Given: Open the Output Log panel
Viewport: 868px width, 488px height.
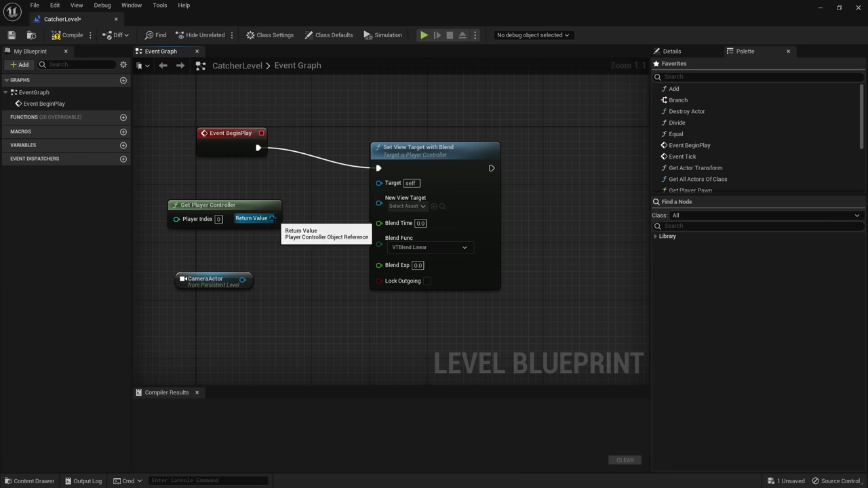Looking at the screenshot, I should 83,481.
